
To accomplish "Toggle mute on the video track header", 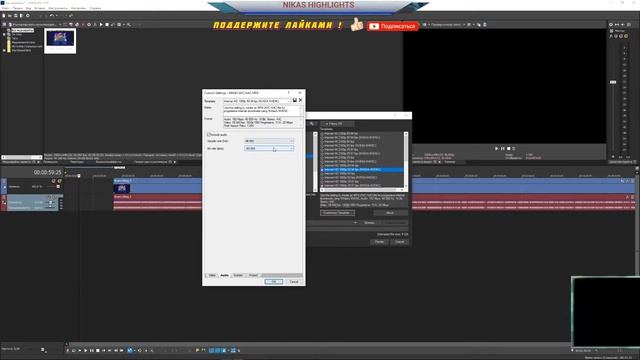I will pos(53,181).
